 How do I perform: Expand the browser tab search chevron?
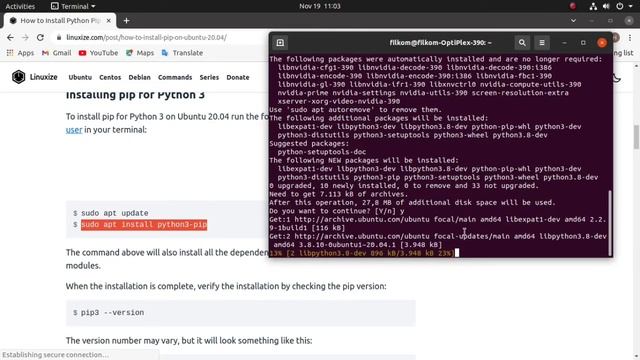tap(573, 20)
